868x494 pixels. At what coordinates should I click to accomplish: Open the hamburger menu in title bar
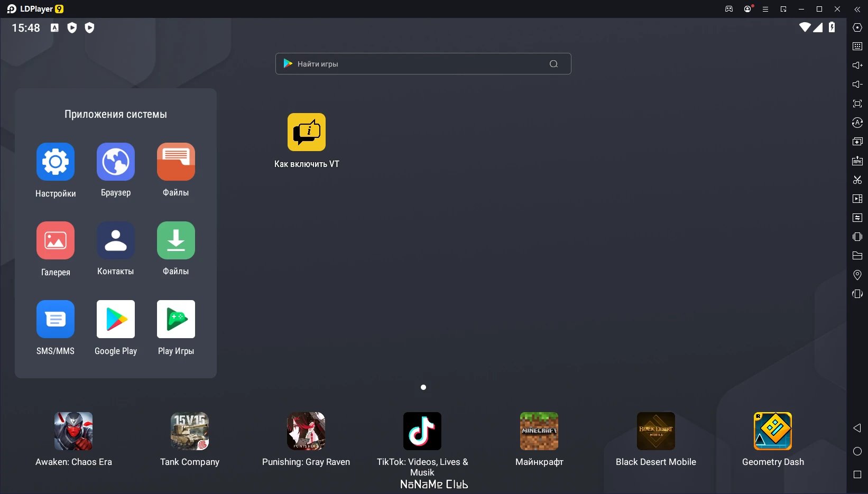(765, 9)
